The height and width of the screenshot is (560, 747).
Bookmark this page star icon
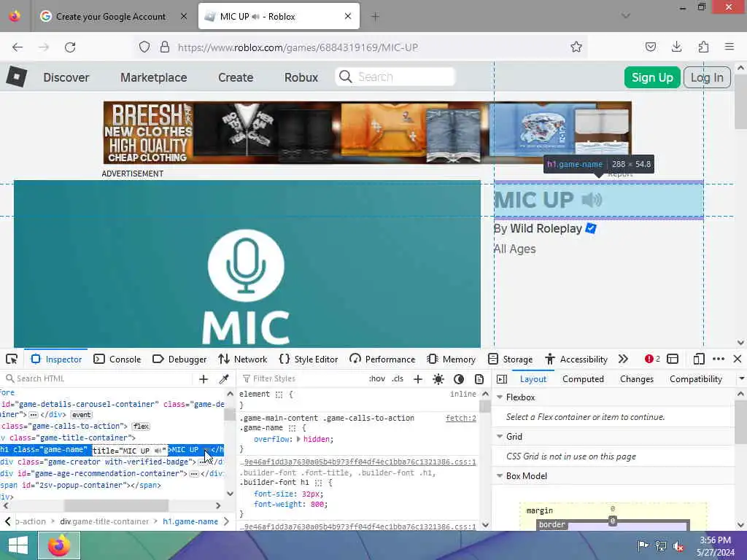[576, 47]
